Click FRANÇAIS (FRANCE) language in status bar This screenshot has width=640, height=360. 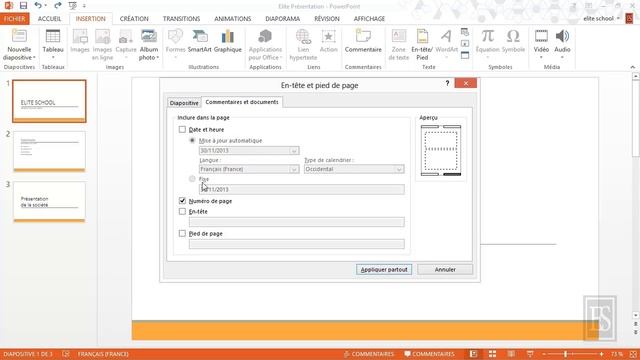[103, 354]
